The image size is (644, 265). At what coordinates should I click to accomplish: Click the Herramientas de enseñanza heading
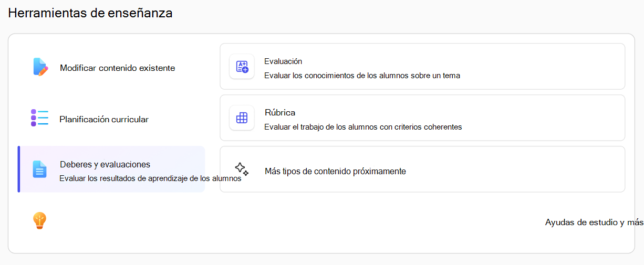coord(90,13)
